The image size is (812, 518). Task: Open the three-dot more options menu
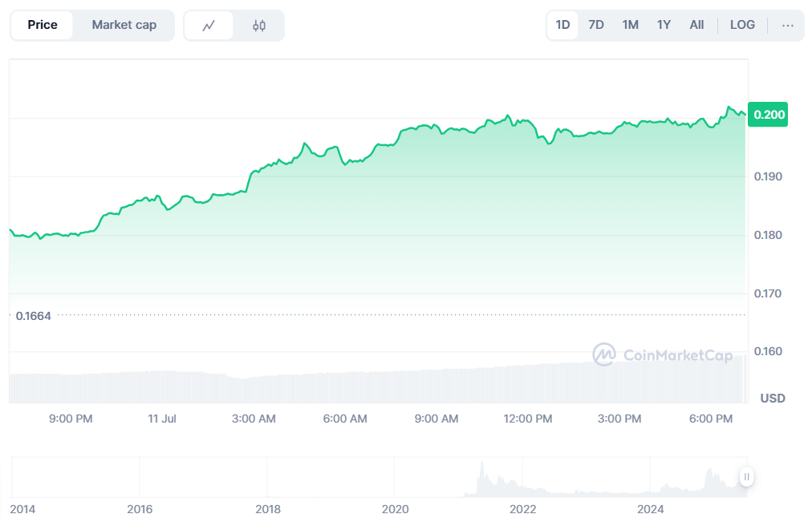[787, 26]
